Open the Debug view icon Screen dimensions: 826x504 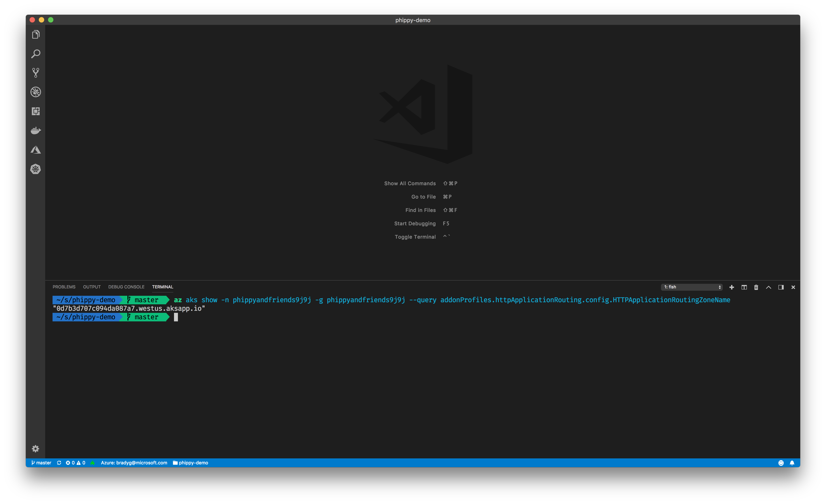(35, 92)
